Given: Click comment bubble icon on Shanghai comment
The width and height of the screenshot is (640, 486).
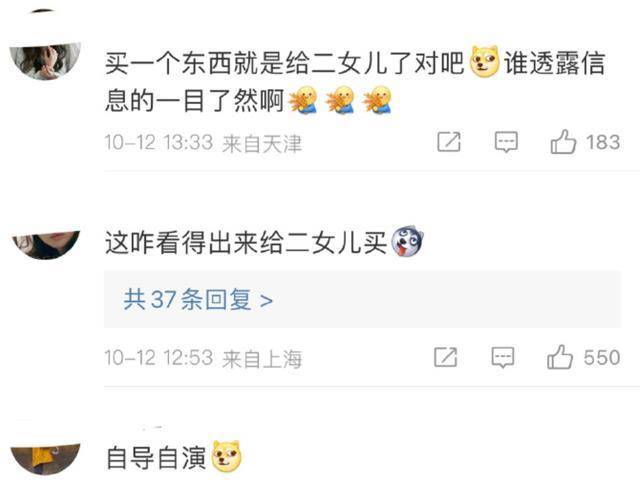Looking at the screenshot, I should coord(503,357).
